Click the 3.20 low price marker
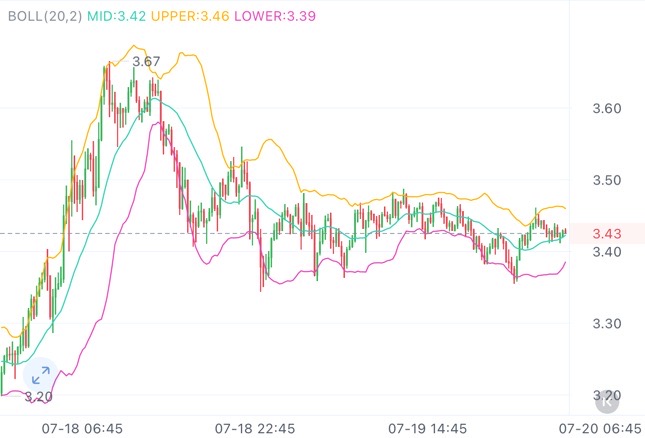The image size is (645, 438). click(x=38, y=397)
